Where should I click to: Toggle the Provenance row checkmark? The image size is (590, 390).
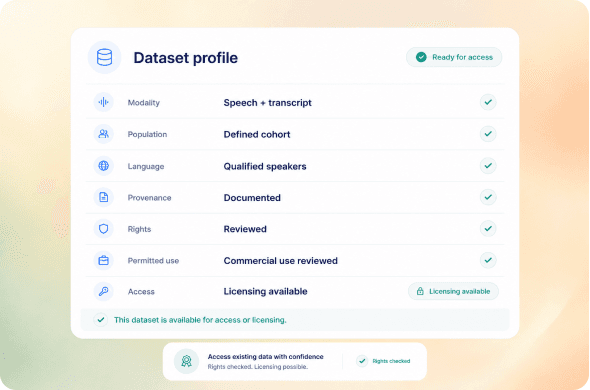tap(488, 197)
